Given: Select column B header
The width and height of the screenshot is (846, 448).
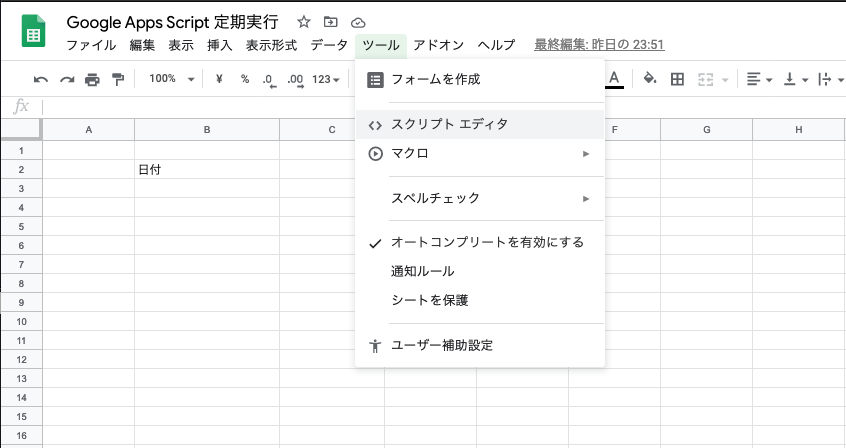Looking at the screenshot, I should point(207,130).
